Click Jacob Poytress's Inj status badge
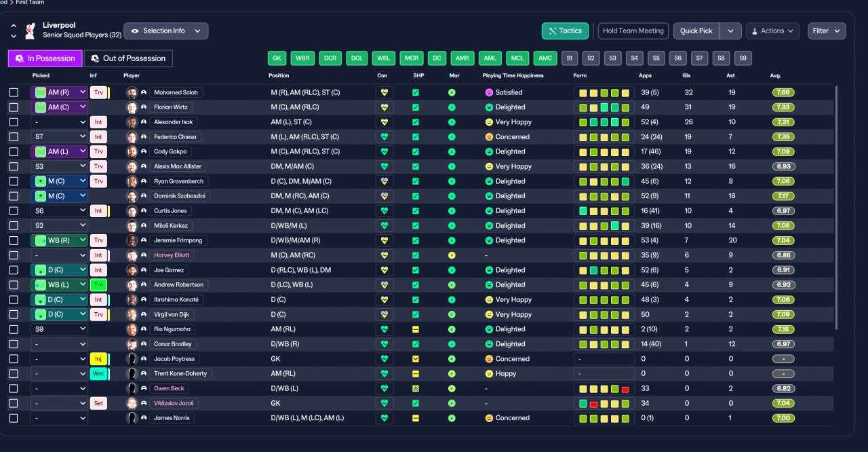Image resolution: width=868 pixels, height=452 pixels. [x=98, y=359]
